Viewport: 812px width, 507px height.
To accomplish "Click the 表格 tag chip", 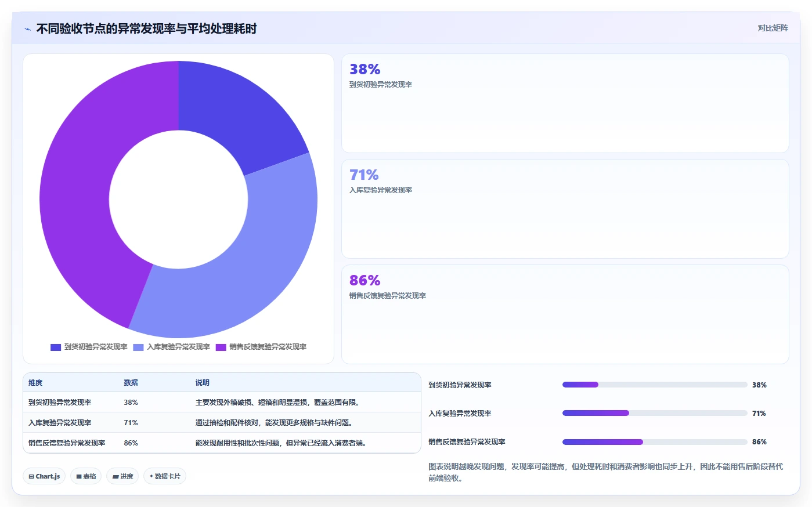I will (x=86, y=476).
